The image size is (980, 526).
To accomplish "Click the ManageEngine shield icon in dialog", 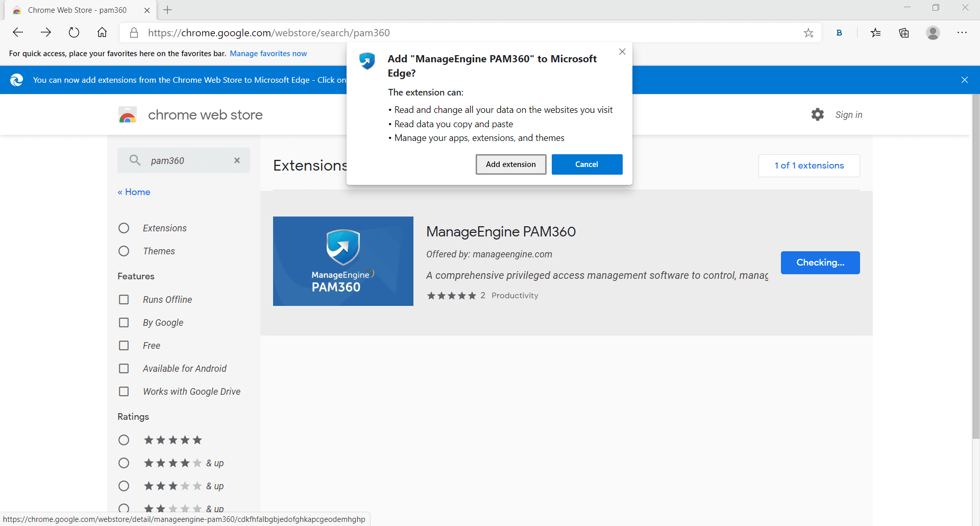I will 367,61.
